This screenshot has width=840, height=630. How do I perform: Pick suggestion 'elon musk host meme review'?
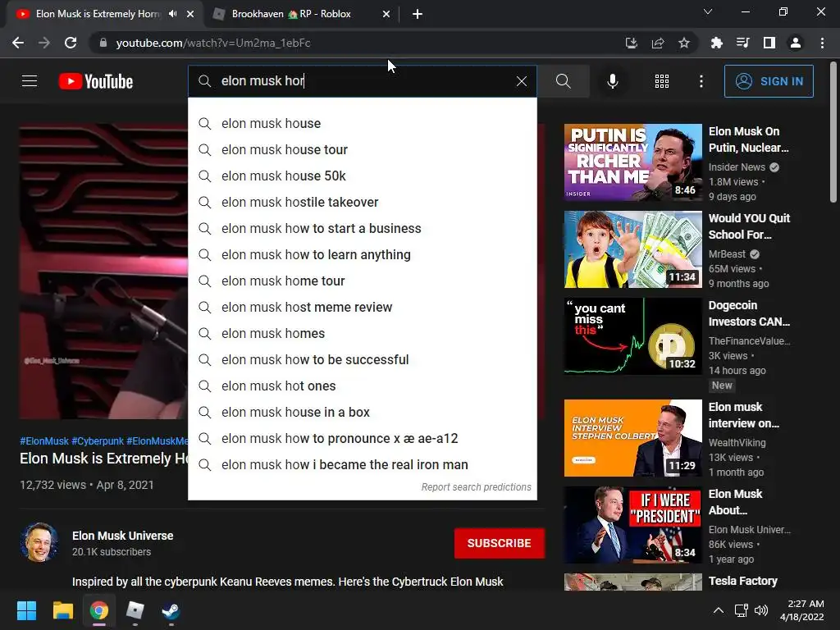[362, 307]
